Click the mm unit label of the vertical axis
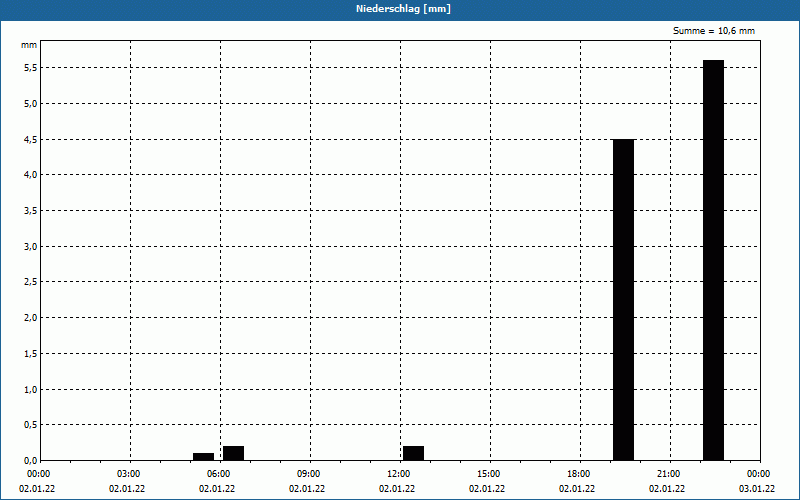The height and width of the screenshot is (500, 800). (x=29, y=45)
